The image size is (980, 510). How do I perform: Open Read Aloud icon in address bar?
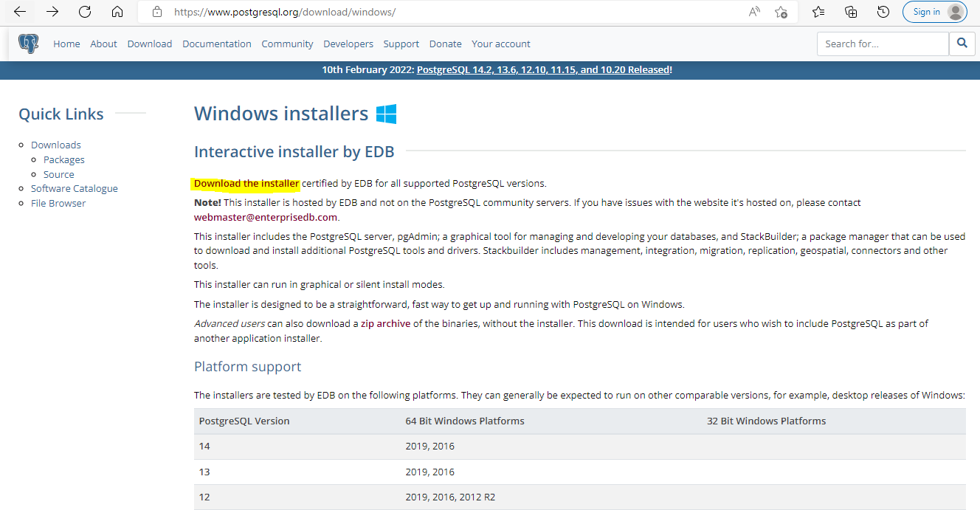pos(754,12)
